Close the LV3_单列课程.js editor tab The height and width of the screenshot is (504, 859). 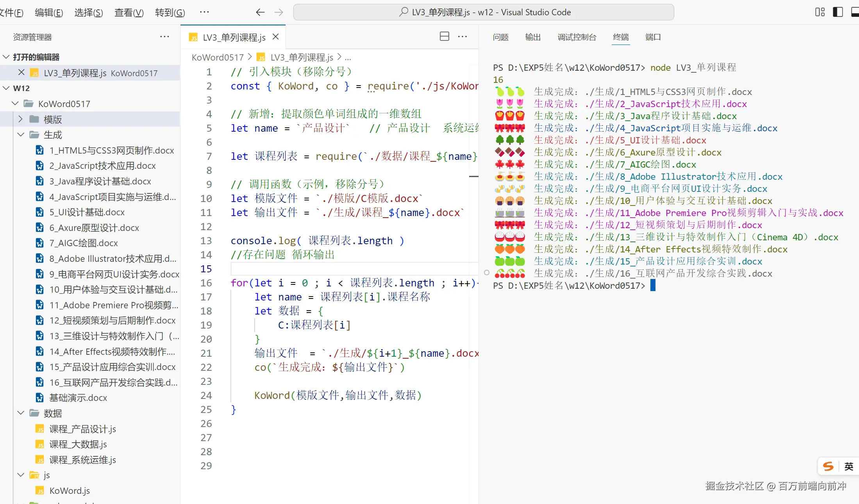(276, 37)
